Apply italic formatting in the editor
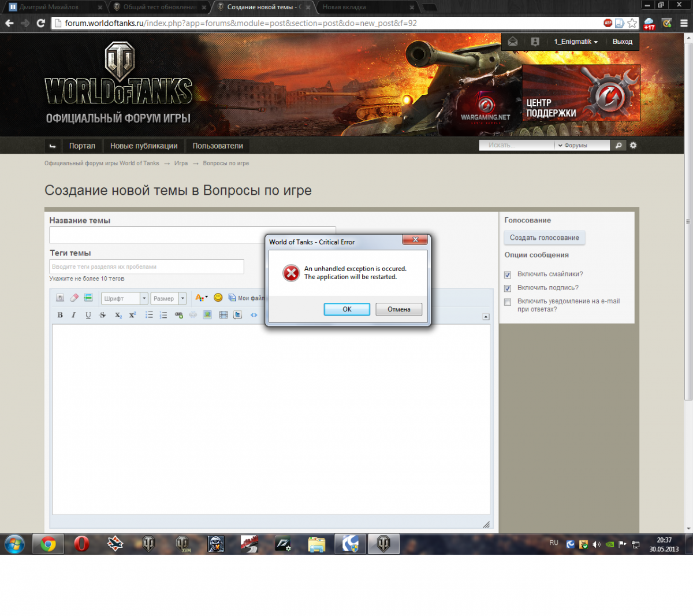 [74, 315]
